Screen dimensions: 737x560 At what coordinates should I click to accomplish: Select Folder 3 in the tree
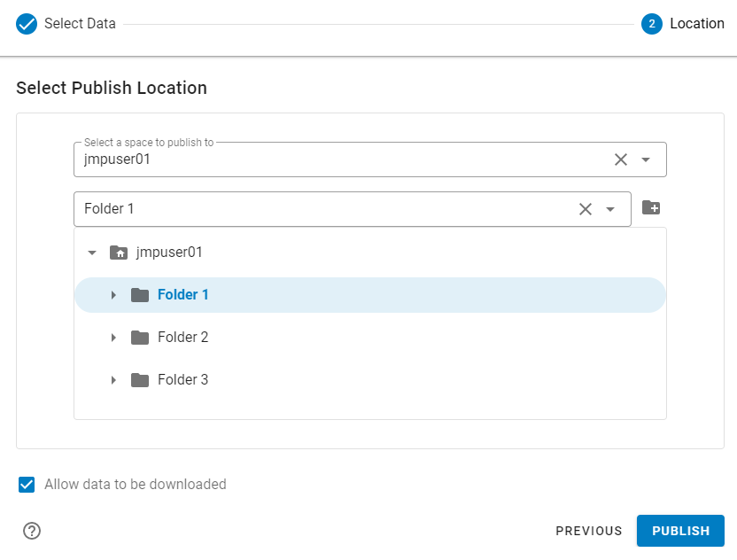pos(183,379)
